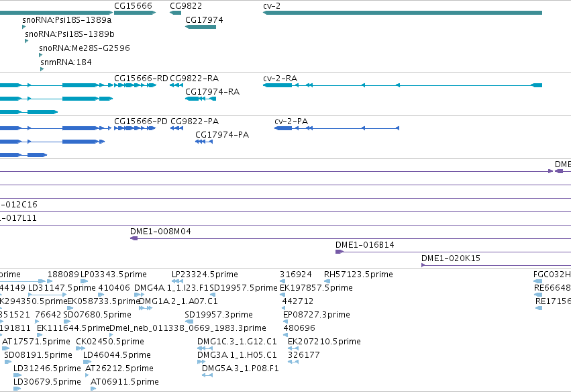Select the CG15666-PD protein label
Screen dimensions: 571x392
(141, 121)
